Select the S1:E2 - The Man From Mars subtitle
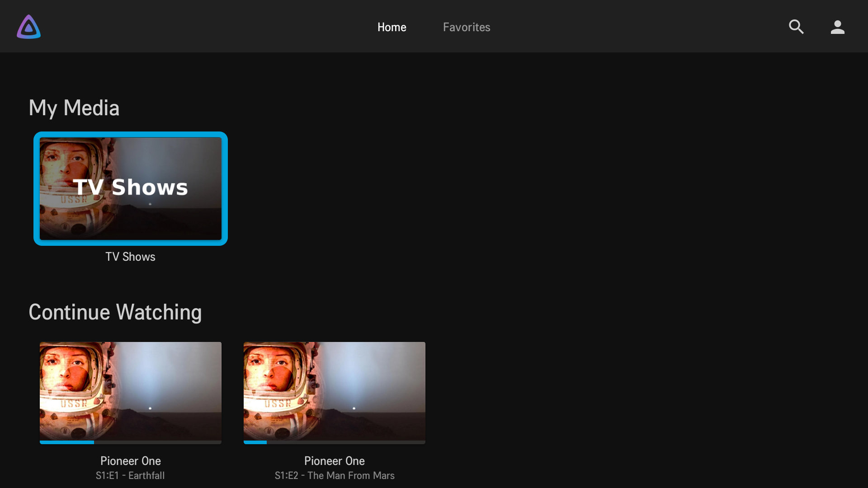 334,476
